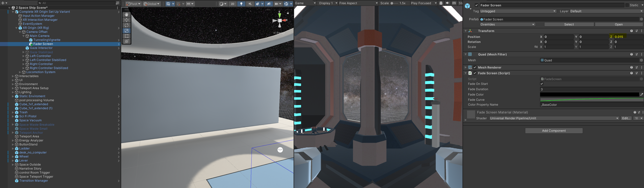644x188 pixels.
Task: Click the Game view mute audio icon
Action: click(x=448, y=3)
